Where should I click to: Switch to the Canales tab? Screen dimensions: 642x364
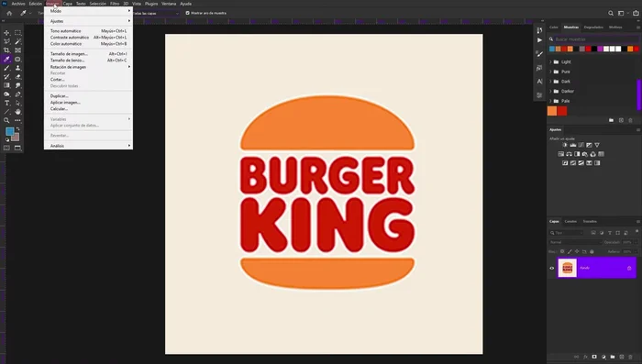coord(570,221)
